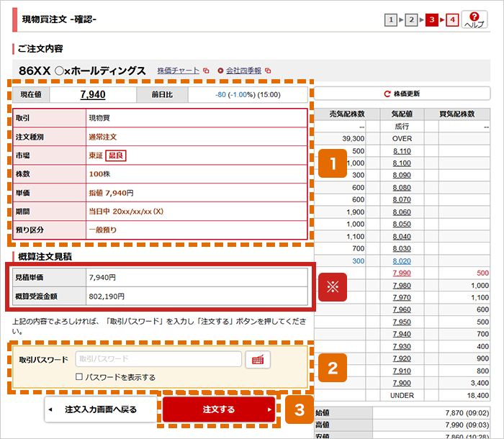Click quote price 8,040
Viewport: 504px width, 439px height.
pyautogui.click(x=402, y=237)
